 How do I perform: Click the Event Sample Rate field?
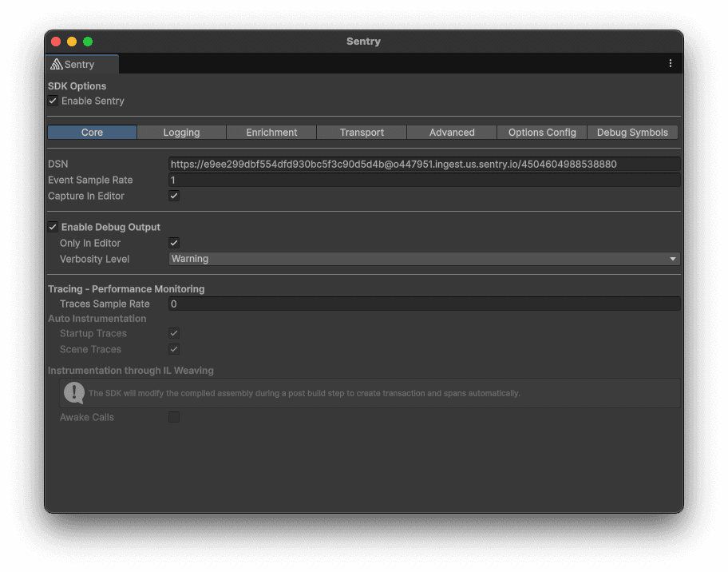tap(424, 180)
